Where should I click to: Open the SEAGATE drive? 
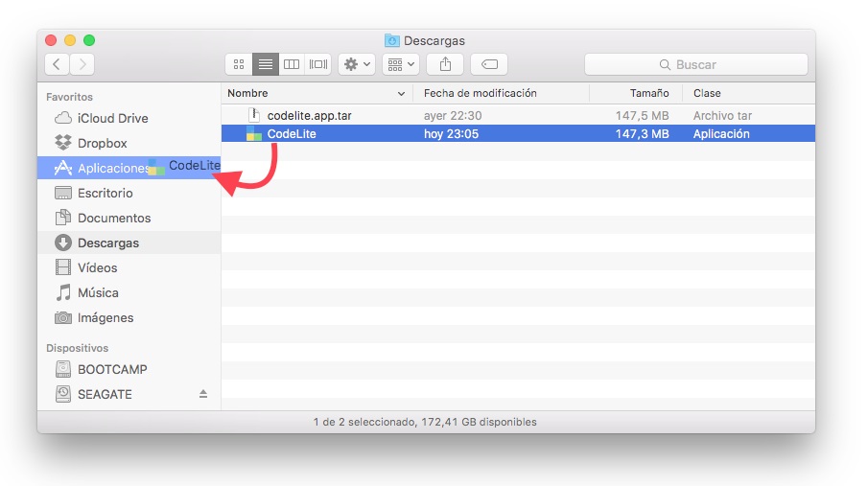tap(129, 394)
